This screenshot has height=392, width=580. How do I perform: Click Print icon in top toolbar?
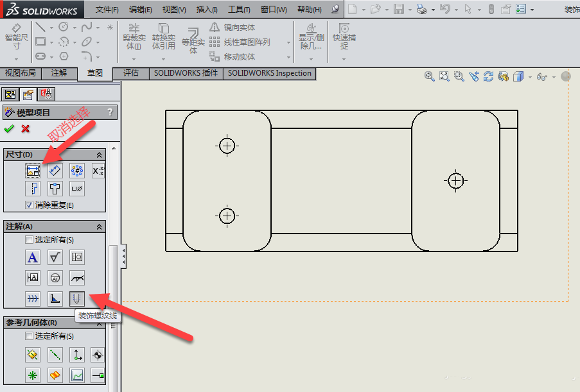coord(421,9)
